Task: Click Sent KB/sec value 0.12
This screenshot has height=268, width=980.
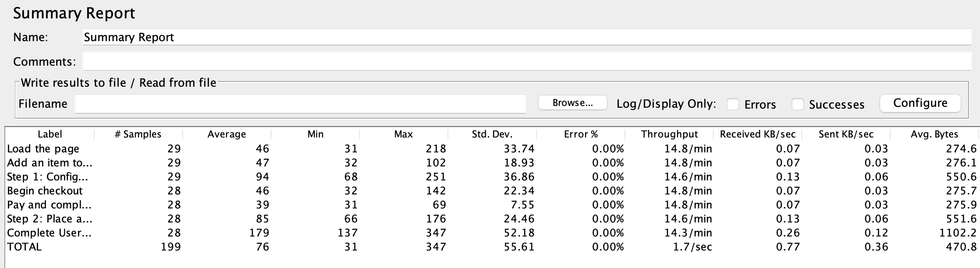Action: tap(876, 233)
